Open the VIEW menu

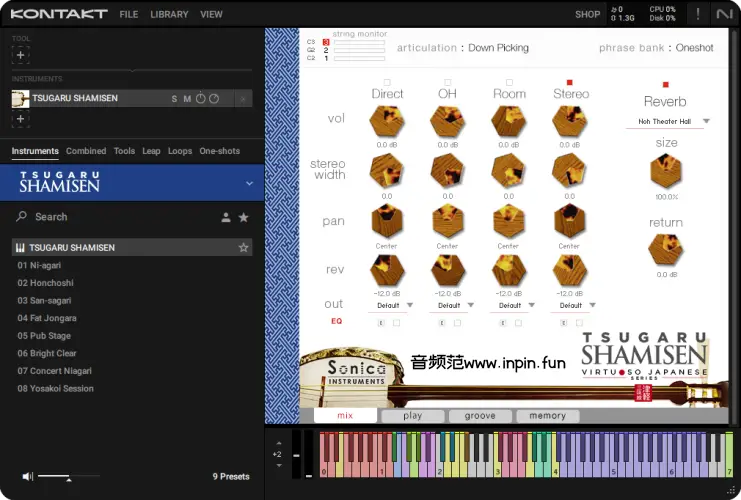pyautogui.click(x=211, y=15)
